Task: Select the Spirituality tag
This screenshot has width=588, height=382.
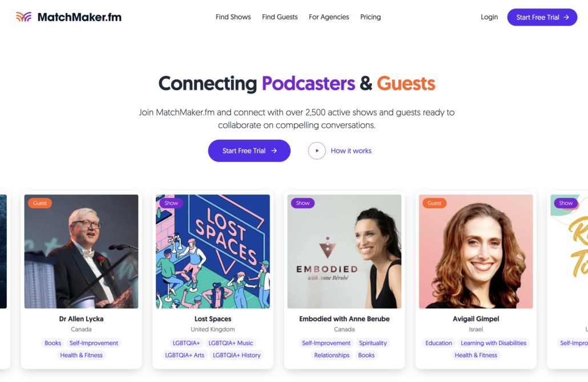Action: point(373,343)
